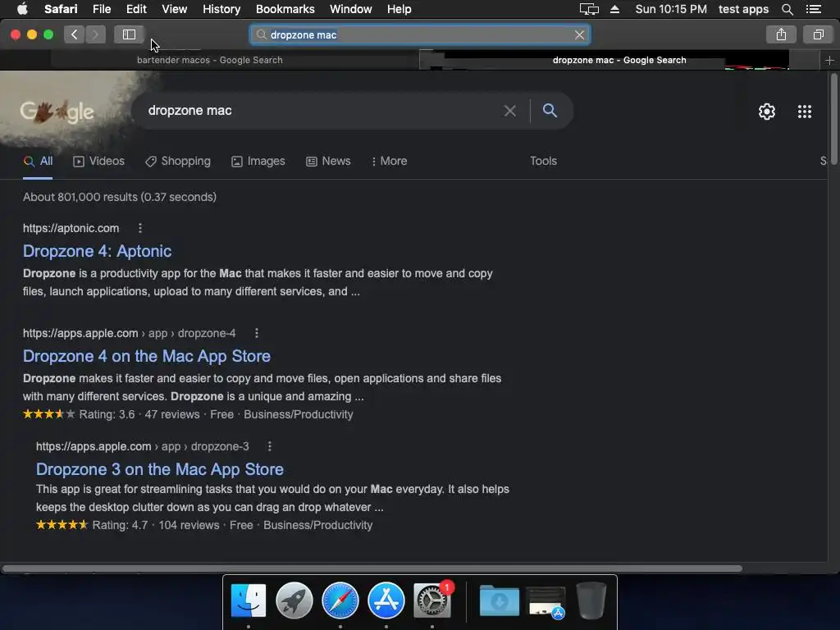Screen dimensions: 840x630
Task: Click Safari's forward navigation arrow
Action: click(x=95, y=34)
